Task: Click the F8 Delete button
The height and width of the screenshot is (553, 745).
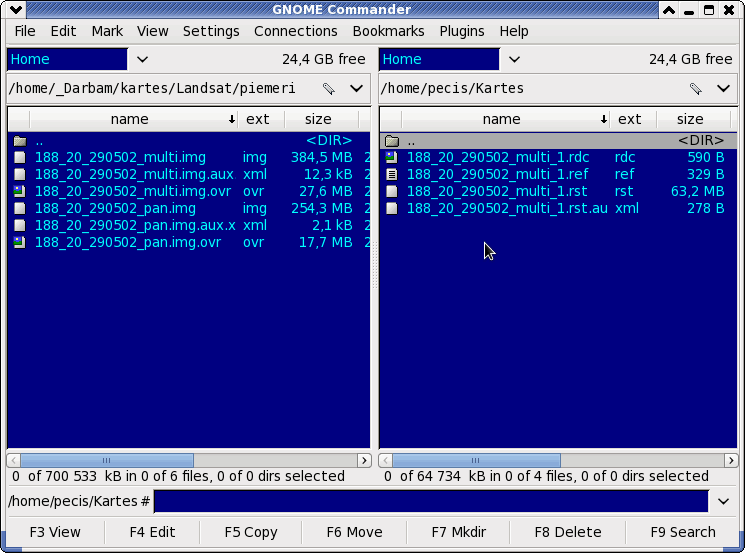Action: pyautogui.click(x=568, y=532)
